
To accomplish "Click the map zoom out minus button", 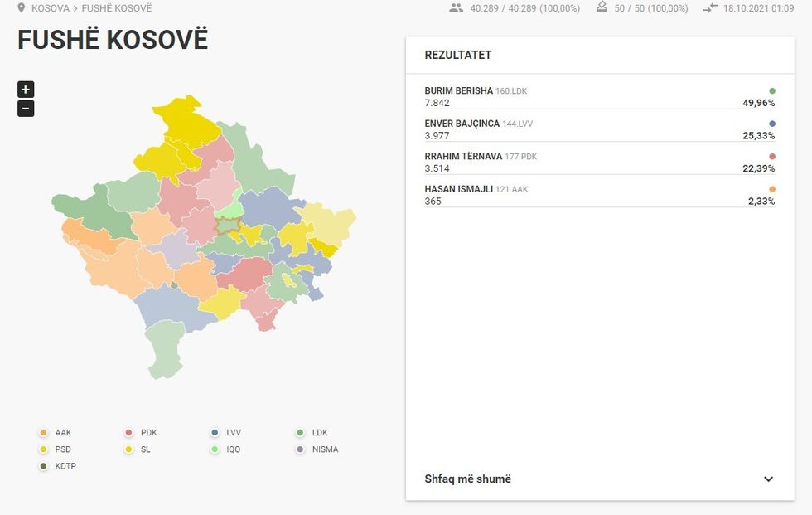I will tap(25, 107).
